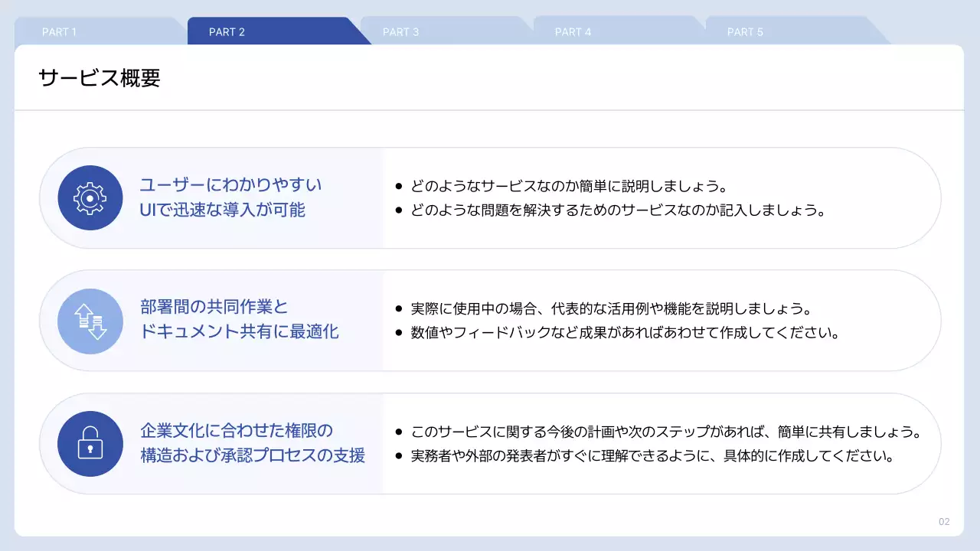The width and height of the screenshot is (980, 551).
Task: Click the heading 企業文化に合わせた権限の構造
Action: [x=253, y=443]
